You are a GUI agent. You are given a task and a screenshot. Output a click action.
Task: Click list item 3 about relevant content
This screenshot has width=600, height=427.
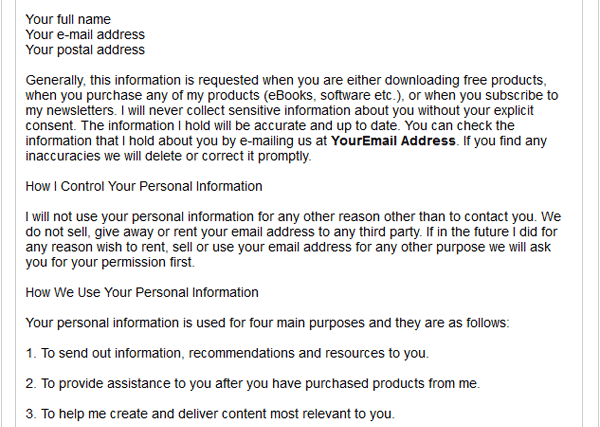click(210, 414)
